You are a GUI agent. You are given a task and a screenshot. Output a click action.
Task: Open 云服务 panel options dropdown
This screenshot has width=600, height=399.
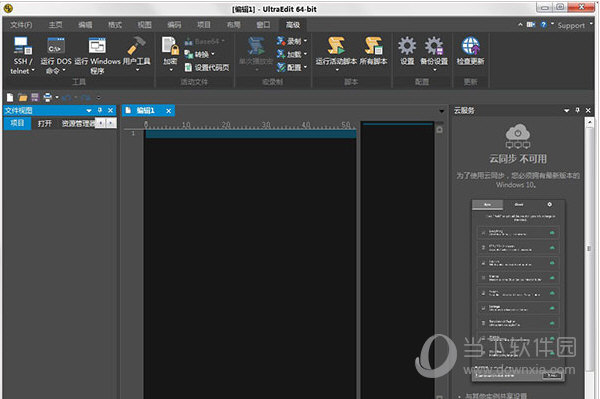coord(566,111)
